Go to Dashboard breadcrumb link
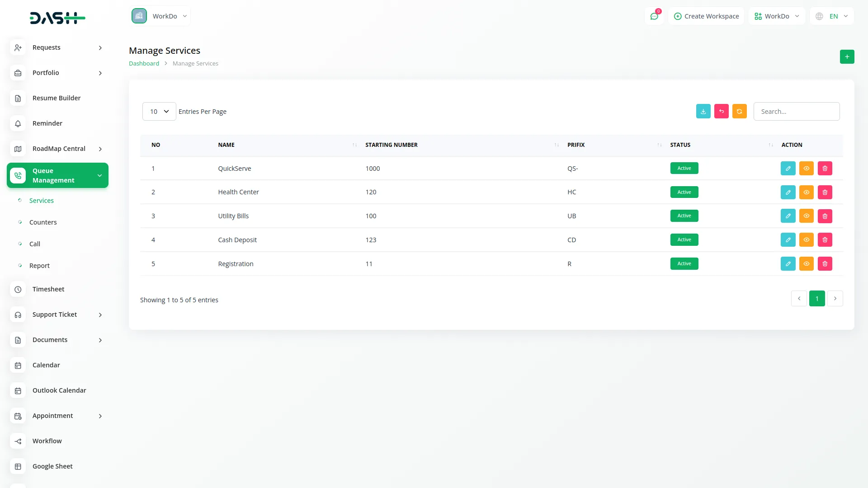This screenshot has height=488, width=868. (144, 64)
